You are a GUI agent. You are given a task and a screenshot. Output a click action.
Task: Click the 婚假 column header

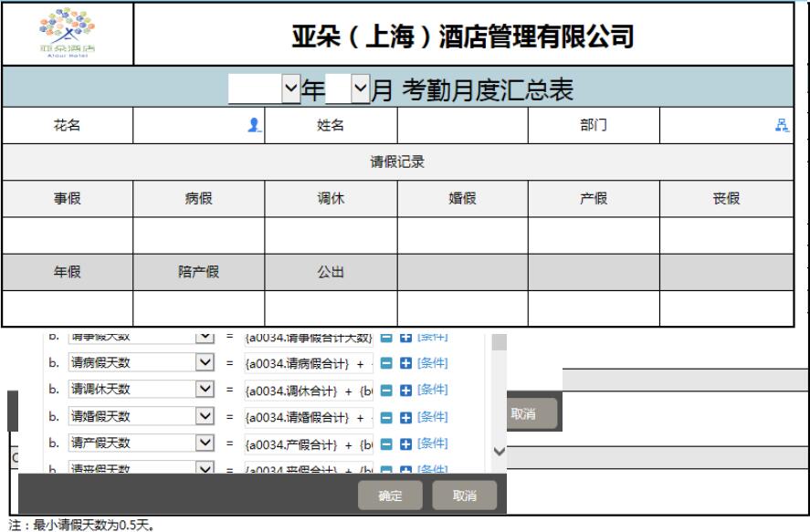tap(462, 199)
